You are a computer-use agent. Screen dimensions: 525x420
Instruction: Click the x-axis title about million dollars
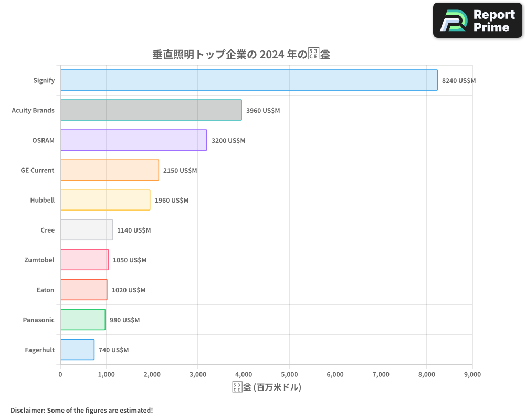point(266,386)
